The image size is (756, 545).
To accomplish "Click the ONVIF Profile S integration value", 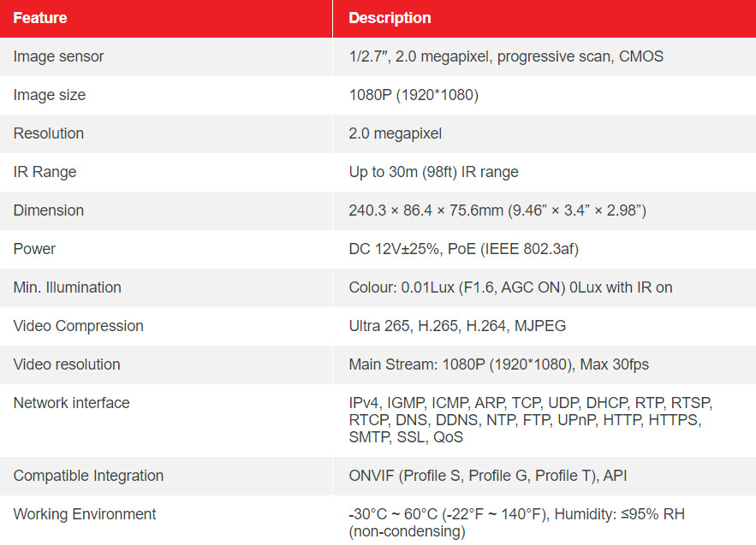I will point(487,476).
